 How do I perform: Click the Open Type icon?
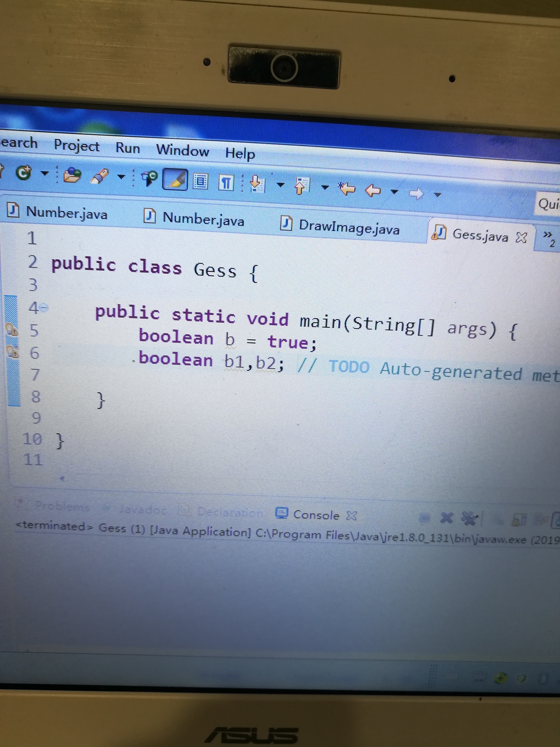click(72, 175)
